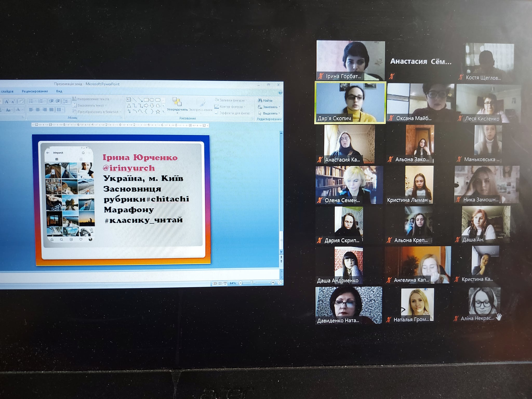The width and height of the screenshot is (532, 399).
Task: Decrease the list indent level
Action: point(51,101)
